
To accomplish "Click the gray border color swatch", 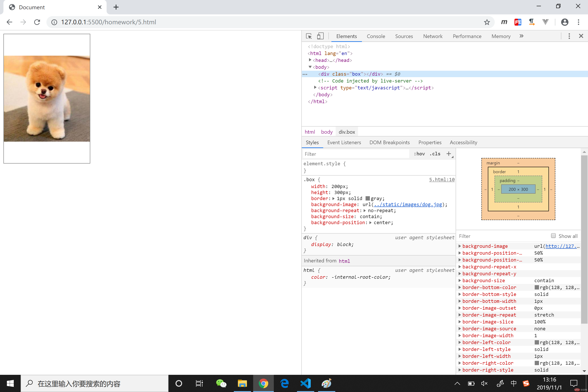I will click(x=367, y=199).
